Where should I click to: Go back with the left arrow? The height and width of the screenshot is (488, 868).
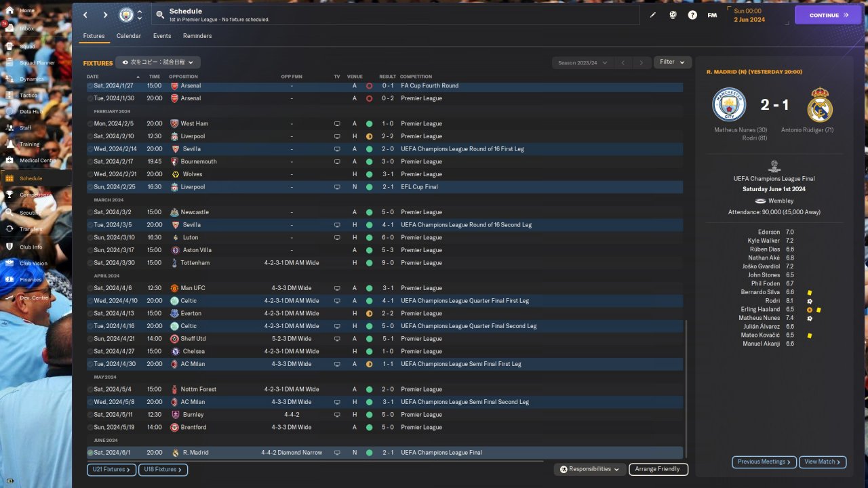coord(85,15)
